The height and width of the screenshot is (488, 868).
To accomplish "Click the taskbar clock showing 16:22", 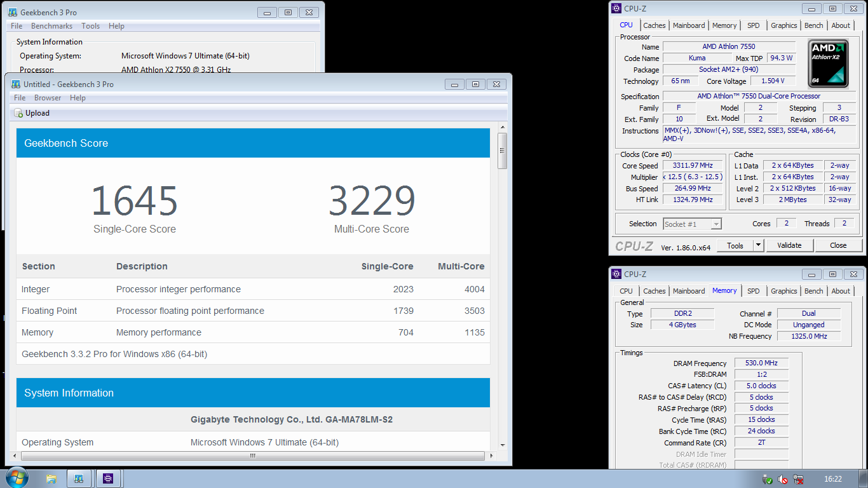I will click(x=832, y=479).
